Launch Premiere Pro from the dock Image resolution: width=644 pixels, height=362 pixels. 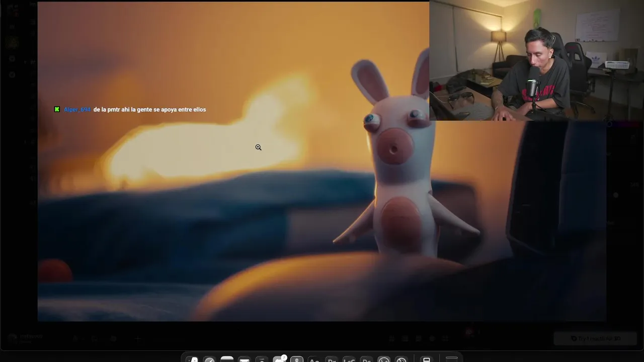point(331,359)
